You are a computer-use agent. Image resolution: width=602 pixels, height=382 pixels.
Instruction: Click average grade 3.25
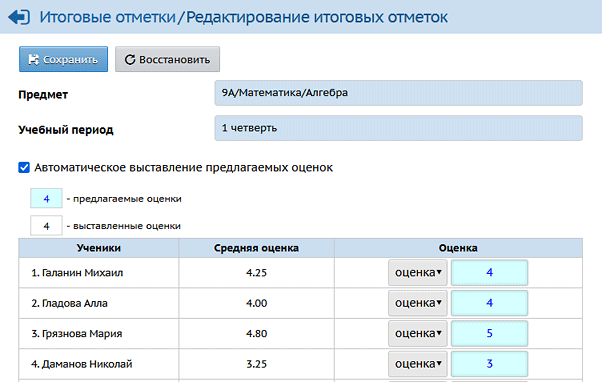pos(256,364)
